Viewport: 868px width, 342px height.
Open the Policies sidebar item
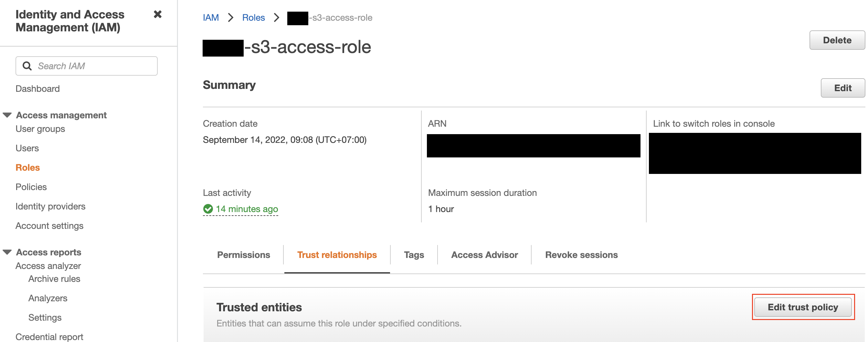tap(31, 187)
